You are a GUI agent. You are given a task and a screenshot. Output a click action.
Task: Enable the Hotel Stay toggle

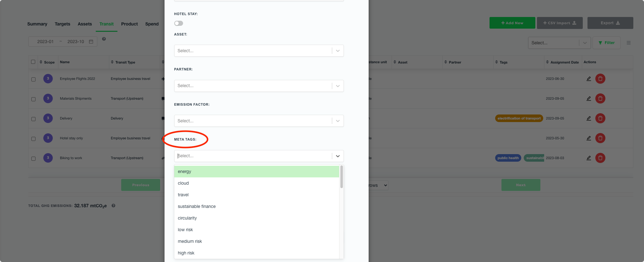[x=179, y=23]
